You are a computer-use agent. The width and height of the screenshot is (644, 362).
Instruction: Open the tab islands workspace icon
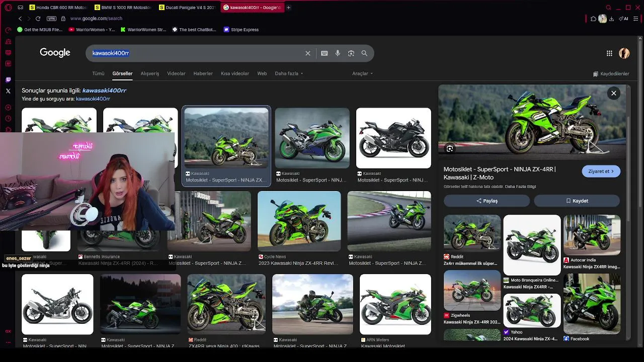coord(21,8)
